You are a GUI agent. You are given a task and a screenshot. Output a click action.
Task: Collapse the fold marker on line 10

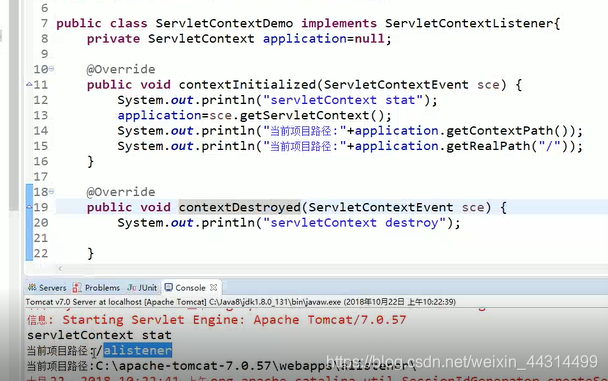point(52,69)
